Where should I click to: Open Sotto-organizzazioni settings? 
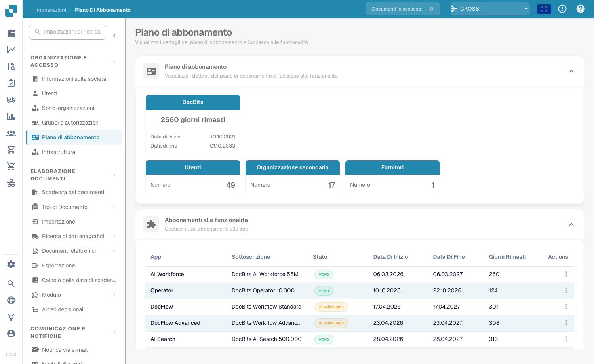tap(74, 108)
